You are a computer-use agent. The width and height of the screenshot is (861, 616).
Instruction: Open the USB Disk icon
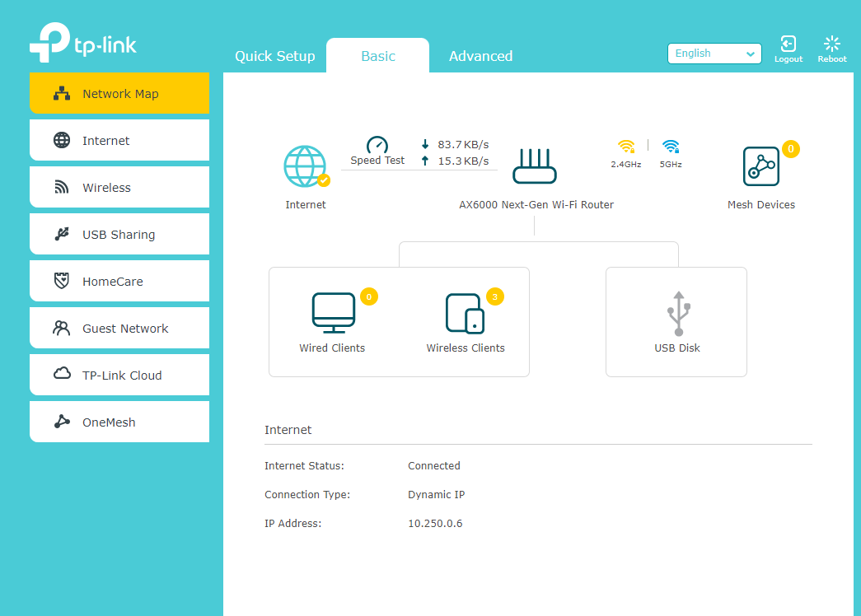(x=679, y=314)
